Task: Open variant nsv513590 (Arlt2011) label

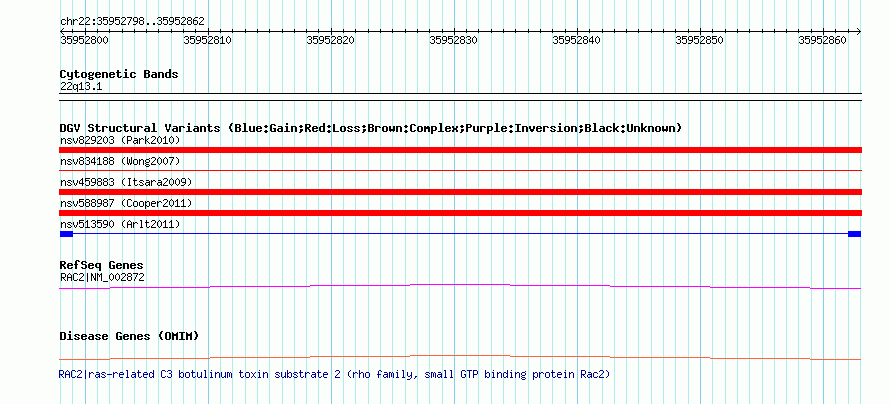Action: coord(120,225)
